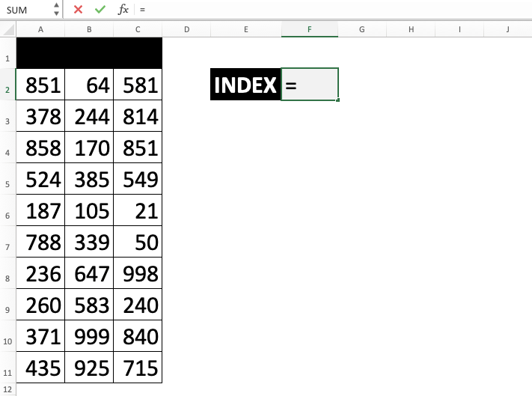Select column G header
The image size is (532, 396).
(362, 29)
